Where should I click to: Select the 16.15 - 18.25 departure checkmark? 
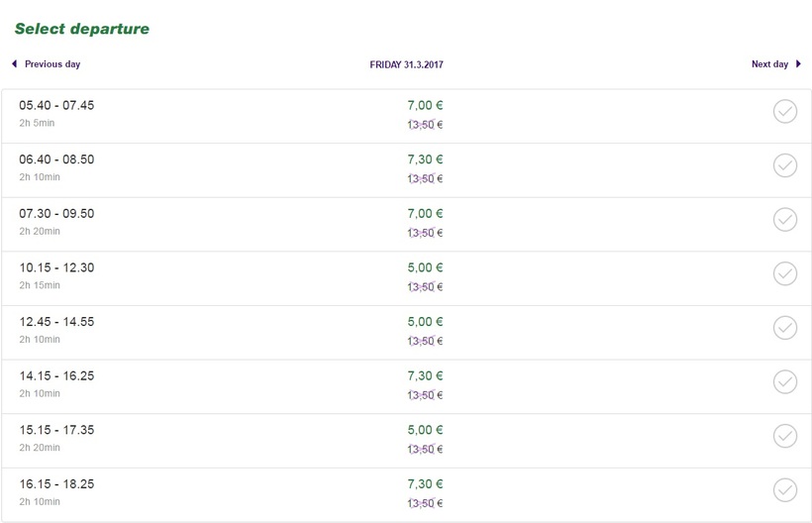[784, 489]
